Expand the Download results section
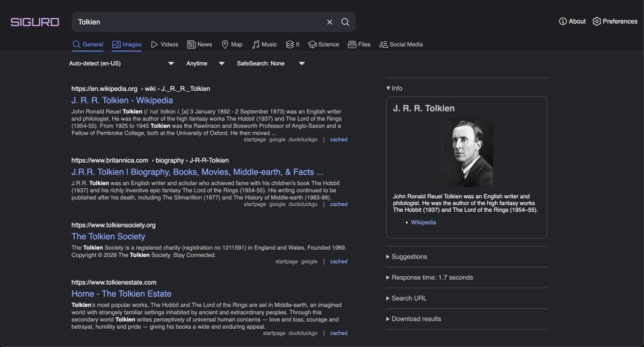 (x=414, y=319)
